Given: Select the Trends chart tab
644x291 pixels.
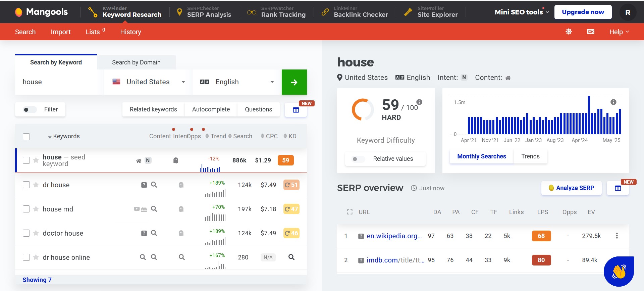Looking at the screenshot, I should click(x=530, y=156).
